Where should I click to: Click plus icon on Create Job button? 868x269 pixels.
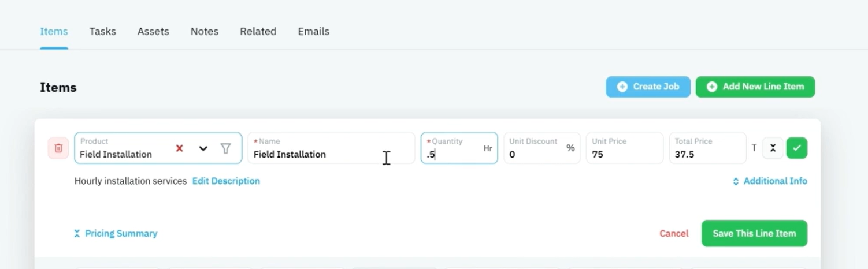point(622,87)
